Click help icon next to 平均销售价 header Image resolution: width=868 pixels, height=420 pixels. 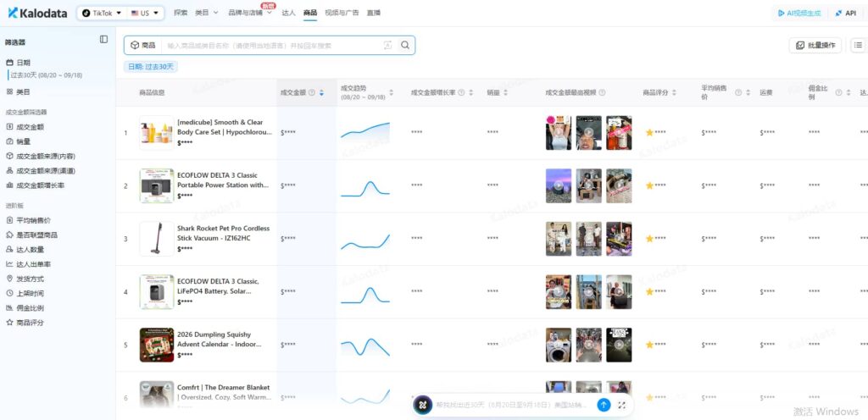(x=738, y=92)
